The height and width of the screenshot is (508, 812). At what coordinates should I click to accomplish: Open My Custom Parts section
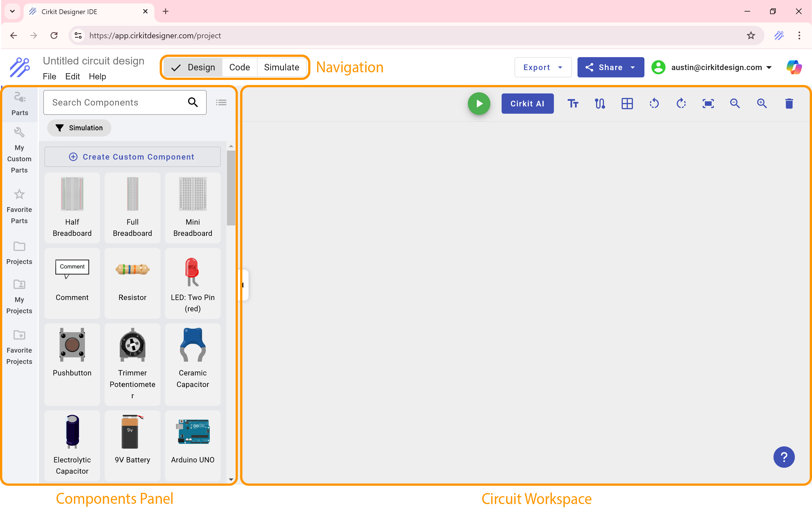click(x=19, y=150)
